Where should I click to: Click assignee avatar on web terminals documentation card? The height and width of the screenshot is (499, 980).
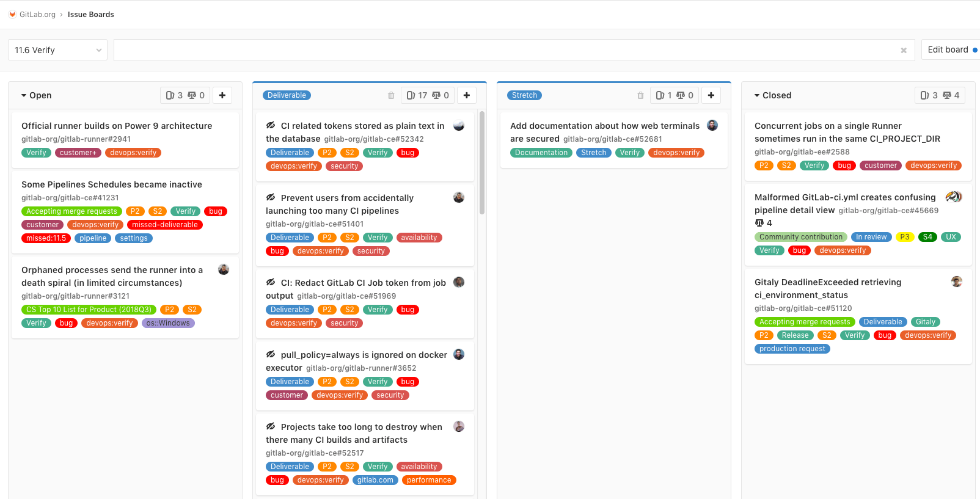712,125
